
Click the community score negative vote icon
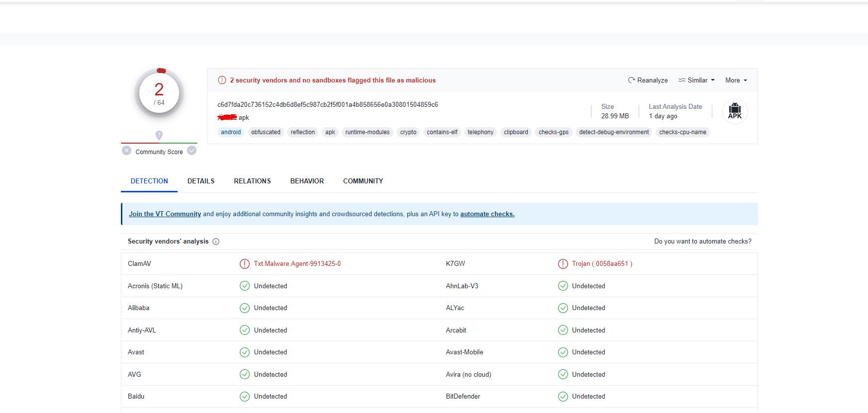tap(127, 150)
